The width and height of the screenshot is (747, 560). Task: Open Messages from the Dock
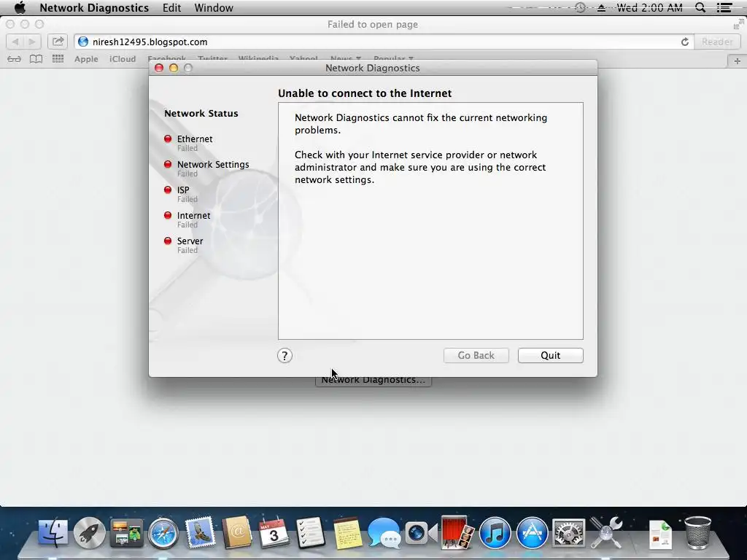point(384,533)
